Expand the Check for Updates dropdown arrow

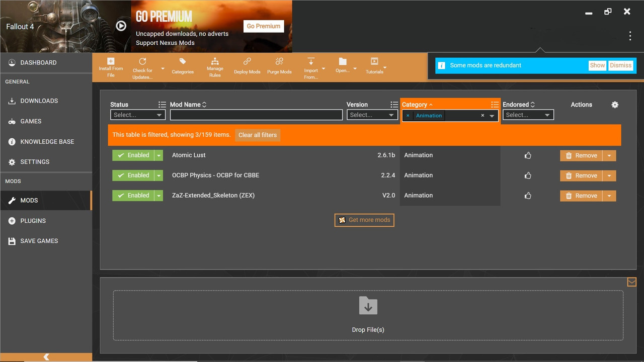click(x=163, y=69)
